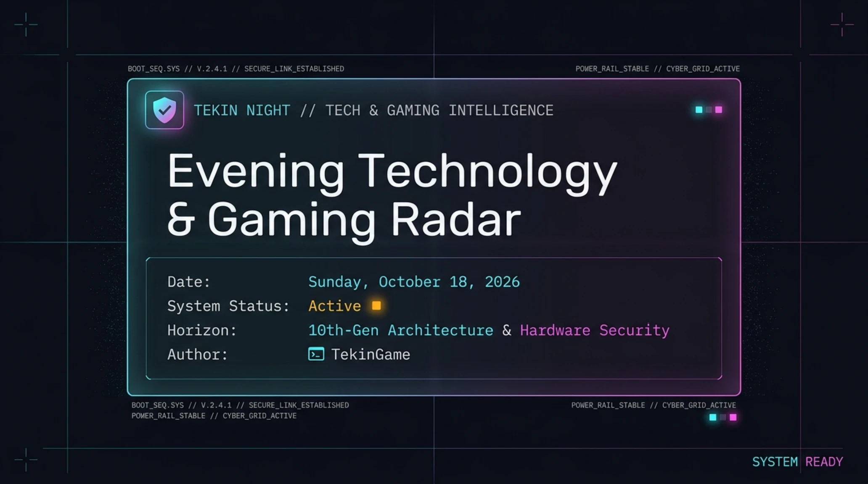Click the 'Active' status text
Screen dimensions: 868x484
click(335, 306)
